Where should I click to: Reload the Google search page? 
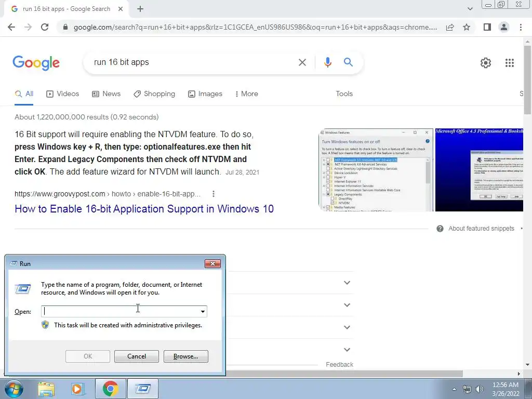click(45, 27)
